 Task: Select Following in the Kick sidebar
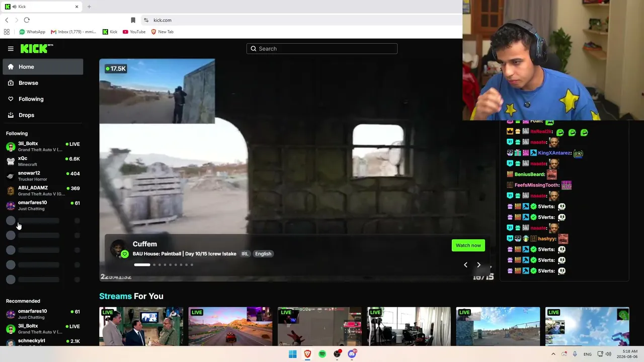click(43, 99)
